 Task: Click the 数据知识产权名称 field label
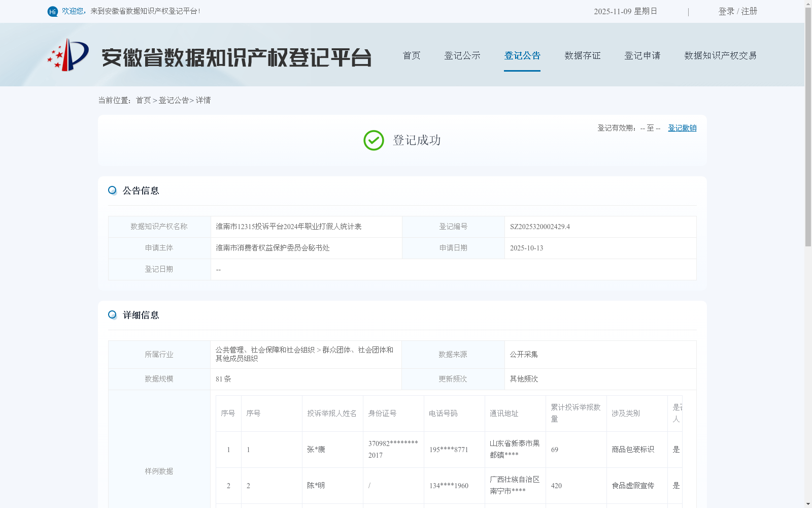(x=159, y=227)
